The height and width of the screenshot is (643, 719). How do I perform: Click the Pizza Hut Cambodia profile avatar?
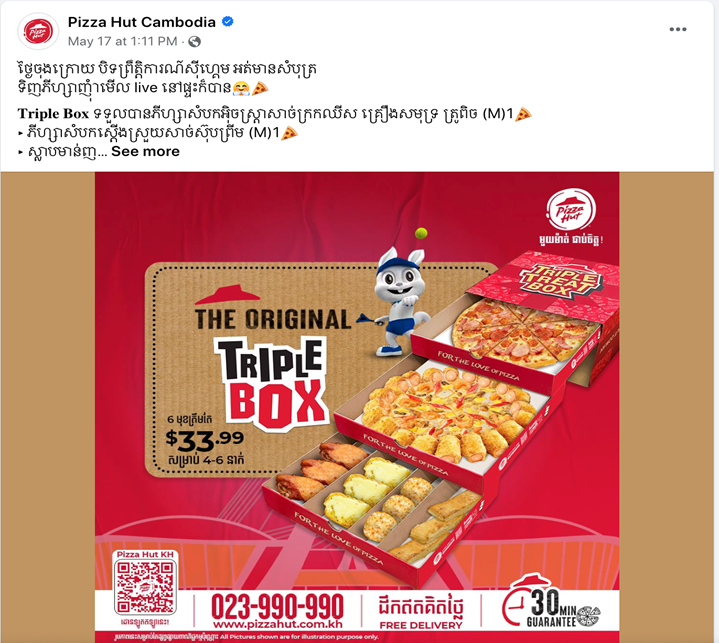[x=38, y=31]
